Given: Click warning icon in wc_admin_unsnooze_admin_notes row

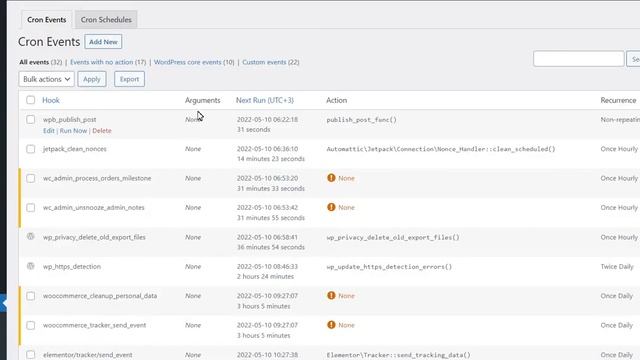Looking at the screenshot, I should (331, 207).
